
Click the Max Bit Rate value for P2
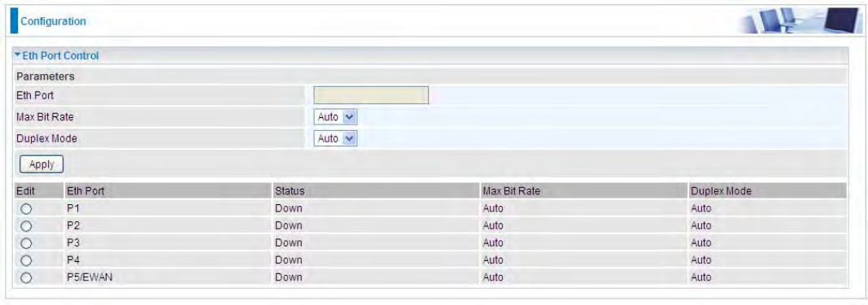tap(493, 225)
